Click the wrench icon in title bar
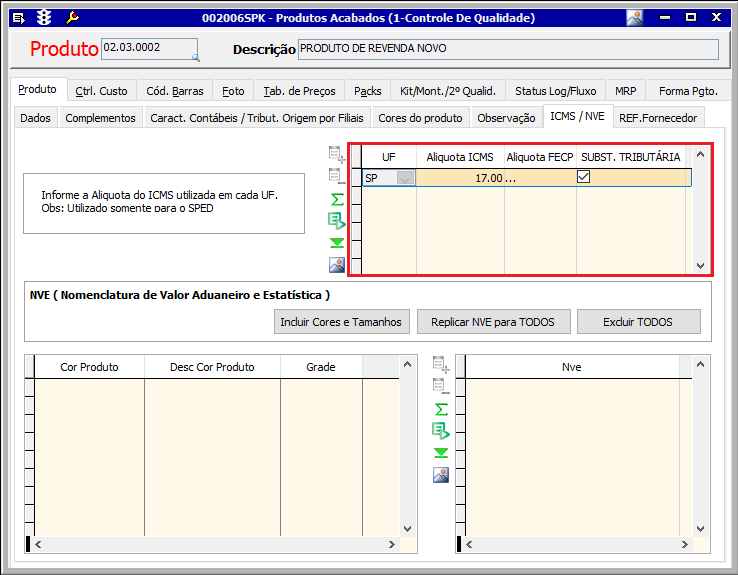 tap(72, 17)
